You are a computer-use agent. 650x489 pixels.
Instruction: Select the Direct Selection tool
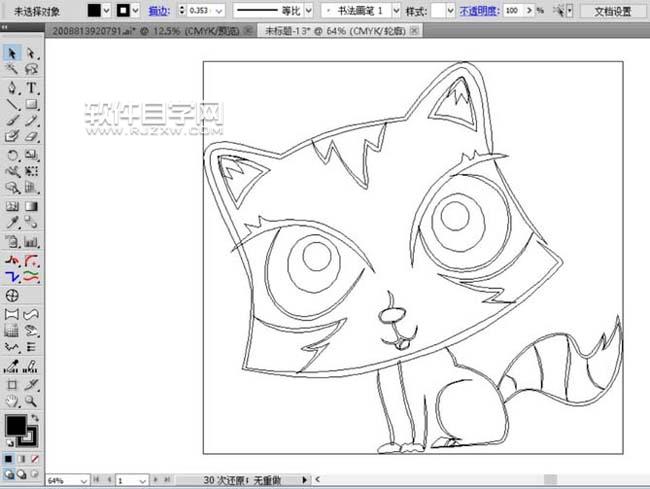pos(31,53)
